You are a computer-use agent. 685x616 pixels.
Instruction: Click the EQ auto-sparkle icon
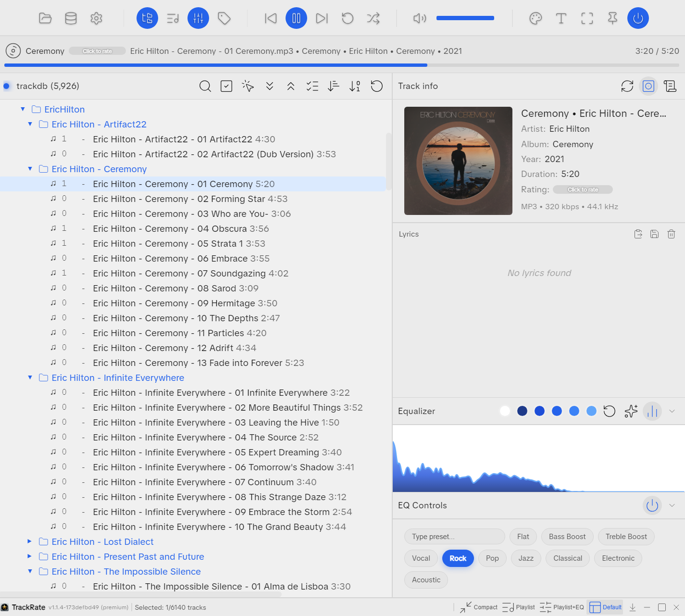[x=631, y=411]
